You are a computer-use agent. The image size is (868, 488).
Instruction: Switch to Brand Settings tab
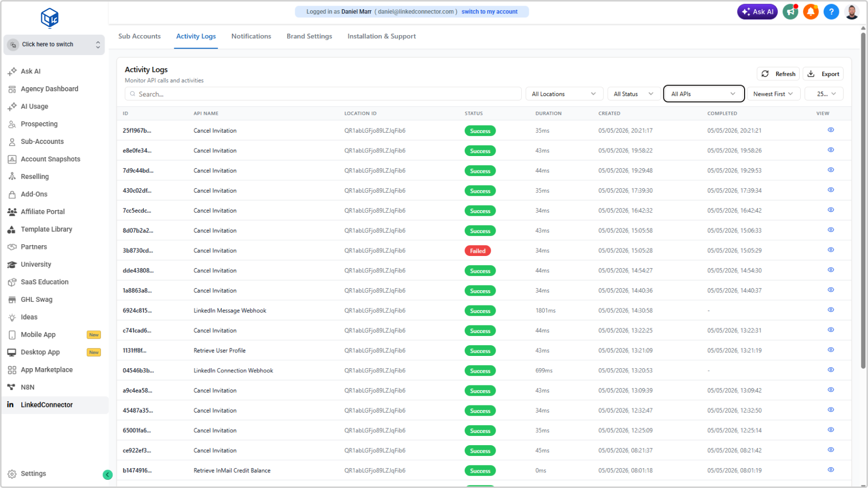309,36
